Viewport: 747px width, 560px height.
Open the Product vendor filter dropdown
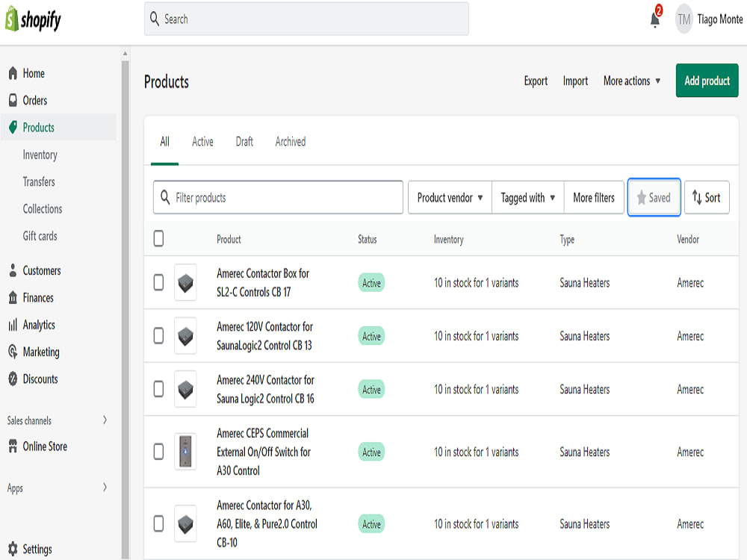point(450,197)
